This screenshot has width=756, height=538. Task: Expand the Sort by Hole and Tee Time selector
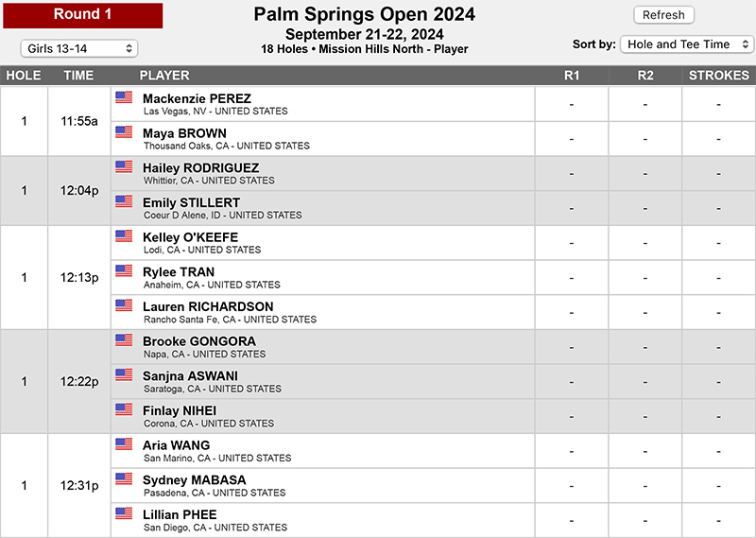click(687, 44)
